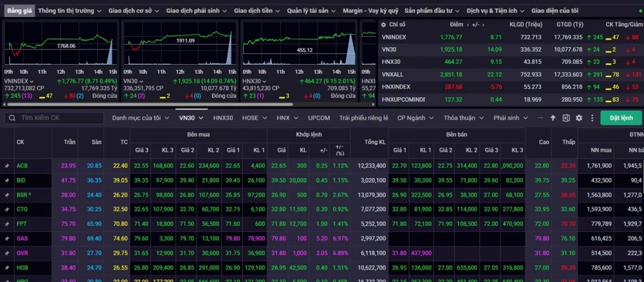Click the up-arrow icon in watchlist toolbar
The width and height of the screenshot is (644, 282).
553,118
